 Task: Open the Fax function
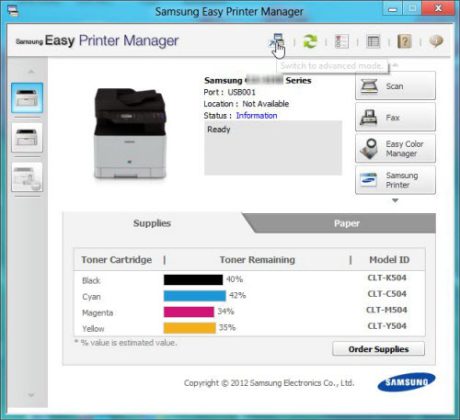[x=395, y=117]
